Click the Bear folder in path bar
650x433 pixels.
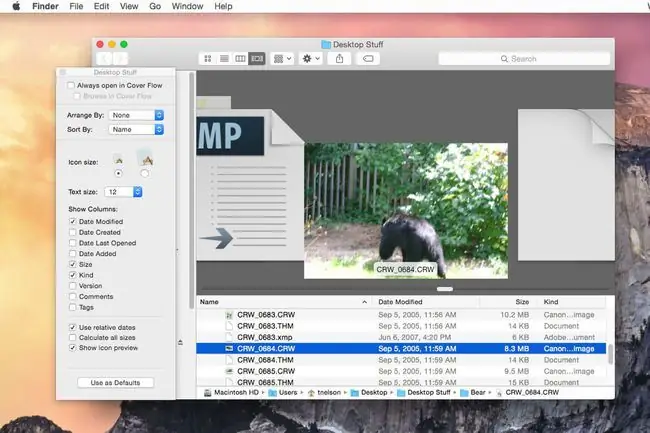pyautogui.click(x=473, y=392)
